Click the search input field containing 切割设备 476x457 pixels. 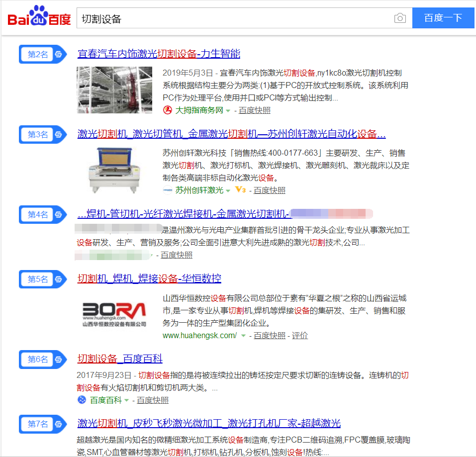(244, 18)
